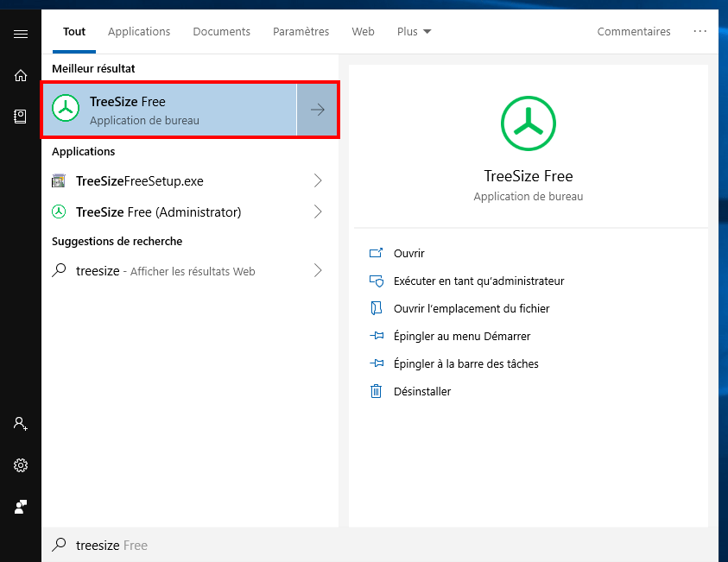Open the settings gear in the sidebar
Screen dimensions: 728x562
pos(21,465)
